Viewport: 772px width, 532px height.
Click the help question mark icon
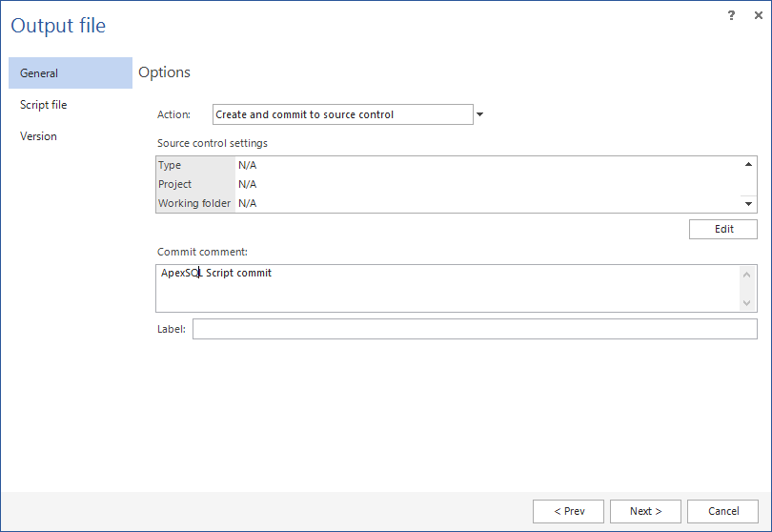pos(731,15)
